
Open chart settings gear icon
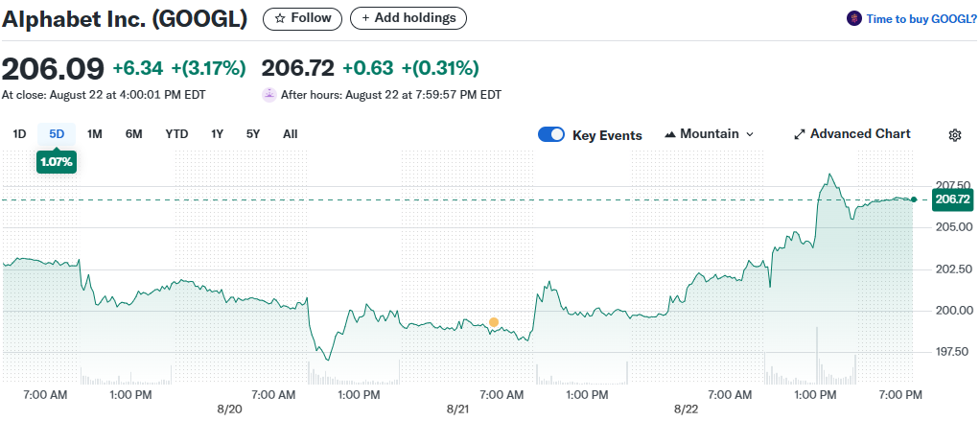(954, 135)
